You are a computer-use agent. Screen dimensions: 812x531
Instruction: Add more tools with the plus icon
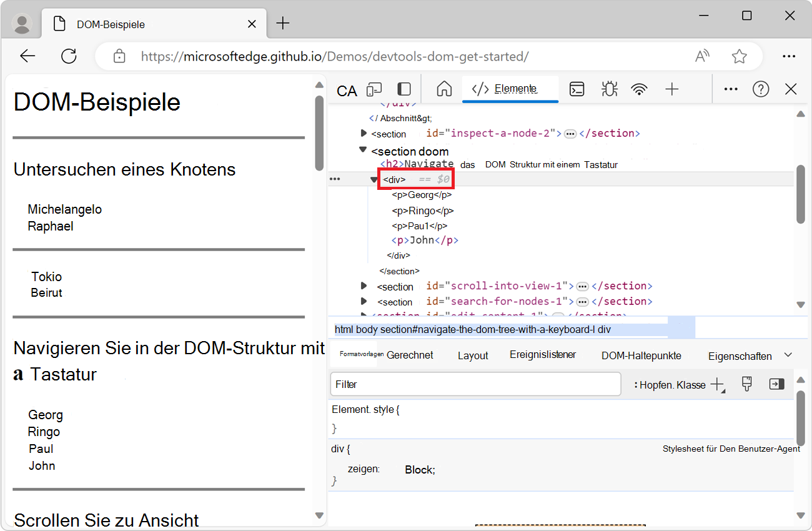coord(672,89)
